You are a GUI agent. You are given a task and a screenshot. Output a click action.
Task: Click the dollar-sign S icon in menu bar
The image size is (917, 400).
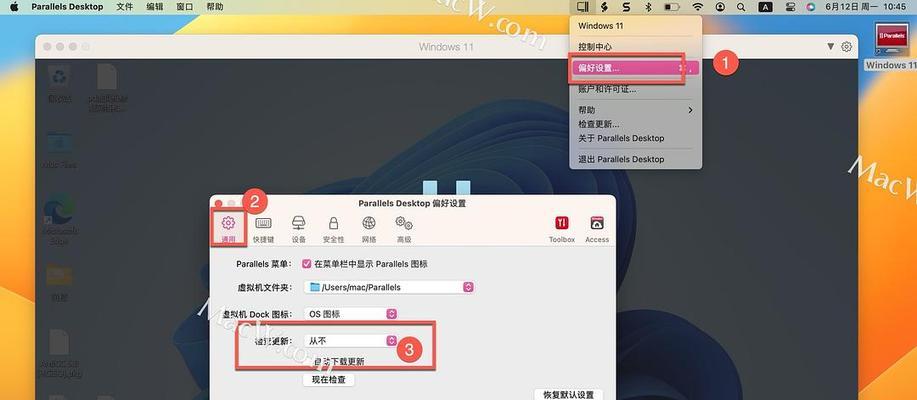605,7
